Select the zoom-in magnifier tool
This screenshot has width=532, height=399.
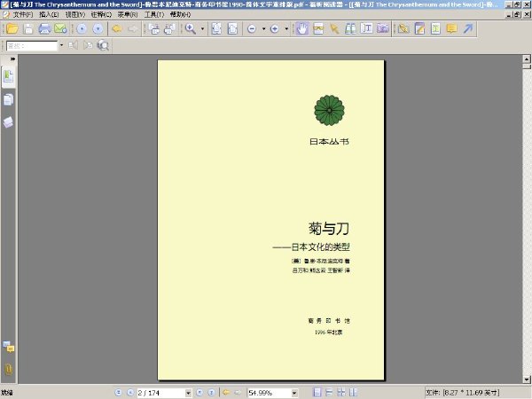pyautogui.click(x=191, y=29)
